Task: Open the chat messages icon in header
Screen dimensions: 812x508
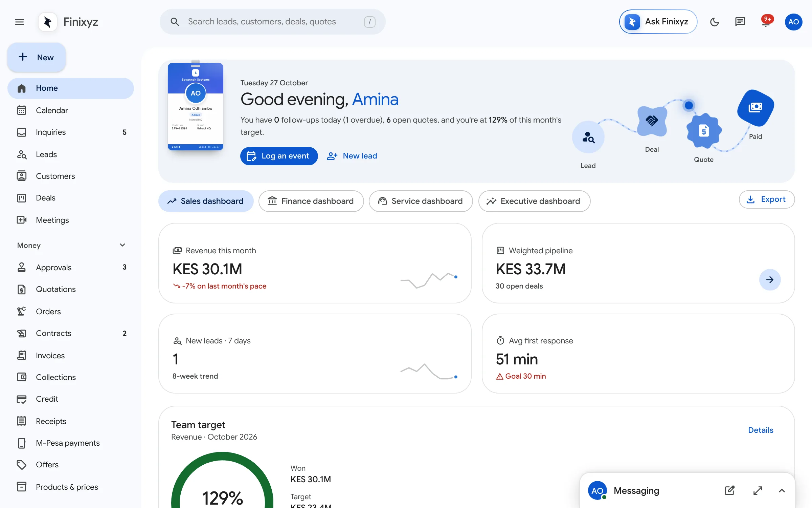Action: coord(740,22)
